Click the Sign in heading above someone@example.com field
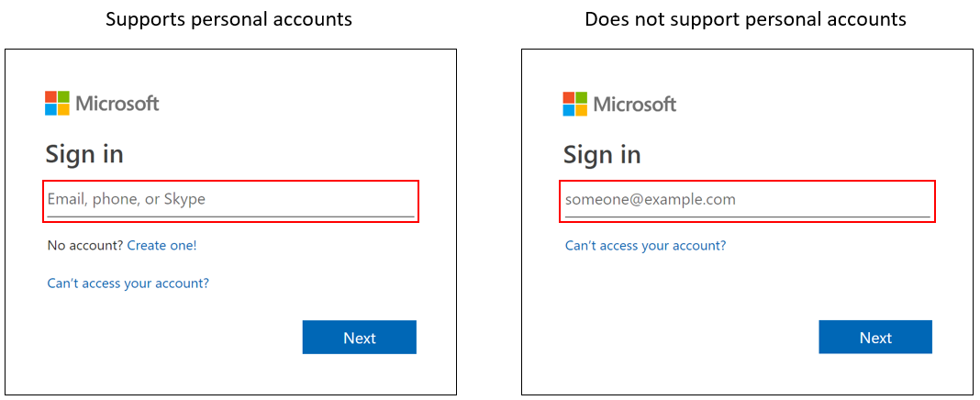Viewport: 980px width, 400px height. (602, 154)
